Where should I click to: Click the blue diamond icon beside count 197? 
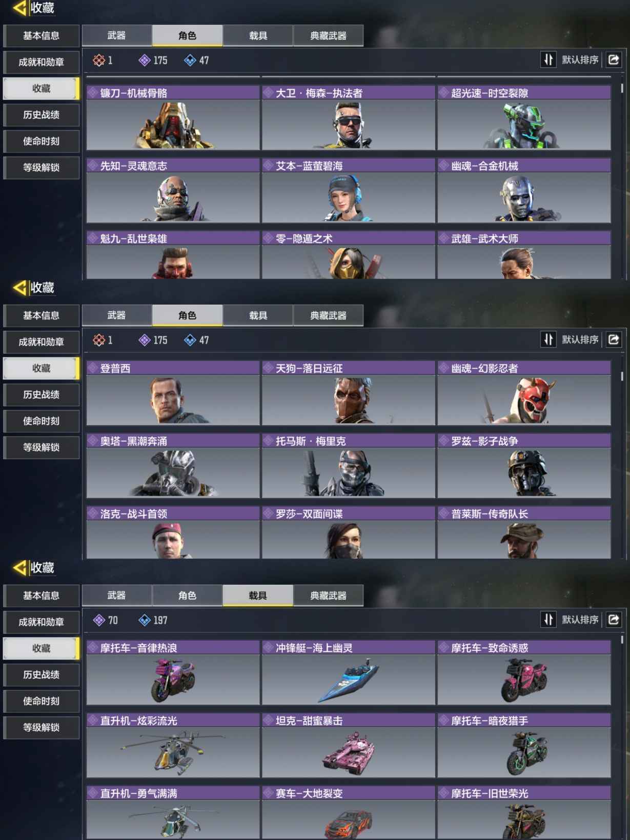[145, 620]
